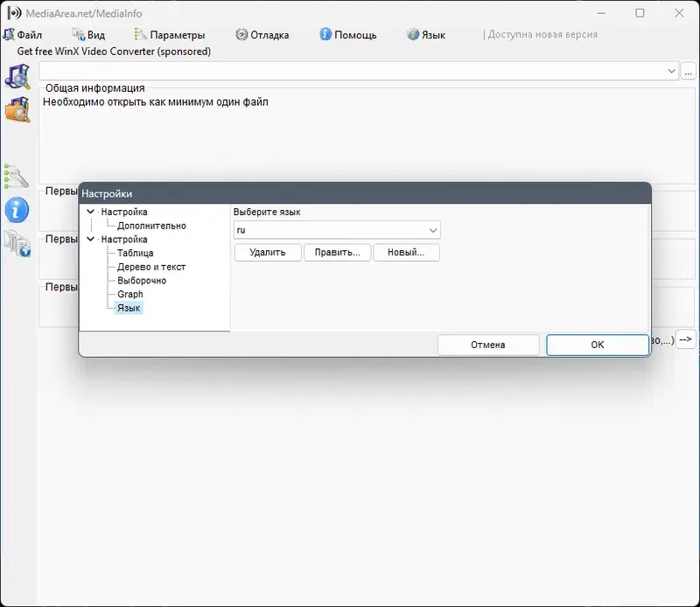Open the Вид menu

tap(89, 35)
